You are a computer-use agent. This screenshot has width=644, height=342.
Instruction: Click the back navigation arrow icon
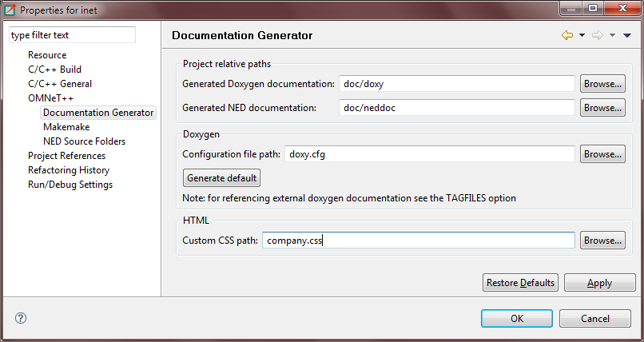(x=567, y=35)
